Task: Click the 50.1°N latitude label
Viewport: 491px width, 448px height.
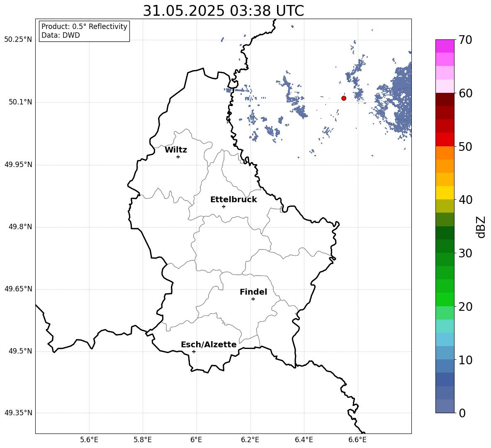Action: [20, 102]
